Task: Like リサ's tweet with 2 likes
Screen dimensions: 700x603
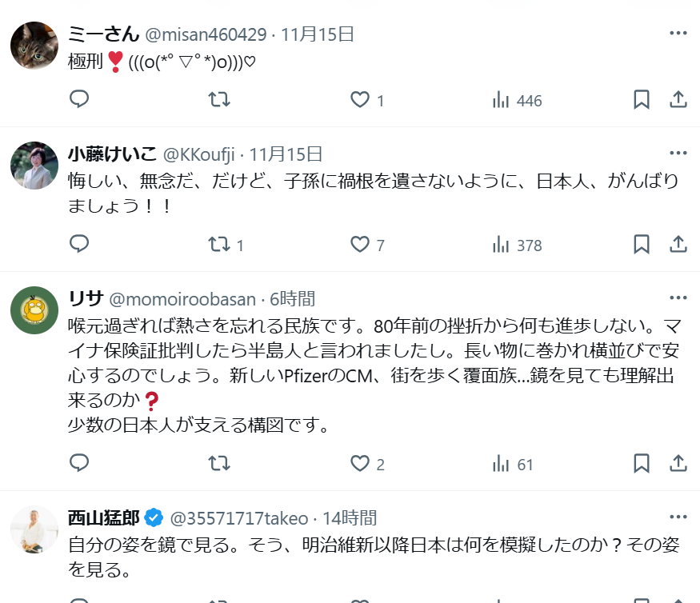Action: coord(367,464)
